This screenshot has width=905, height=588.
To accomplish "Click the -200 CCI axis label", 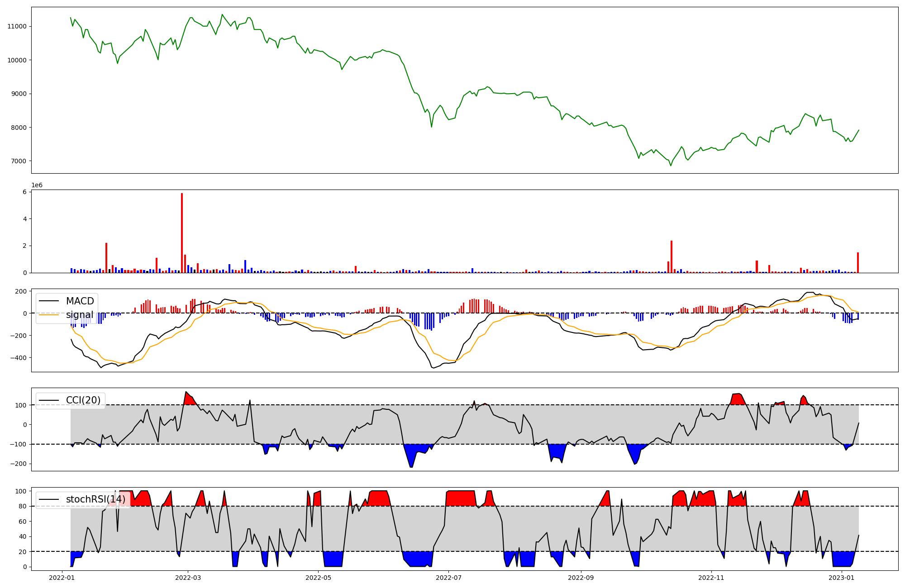I will [x=19, y=464].
